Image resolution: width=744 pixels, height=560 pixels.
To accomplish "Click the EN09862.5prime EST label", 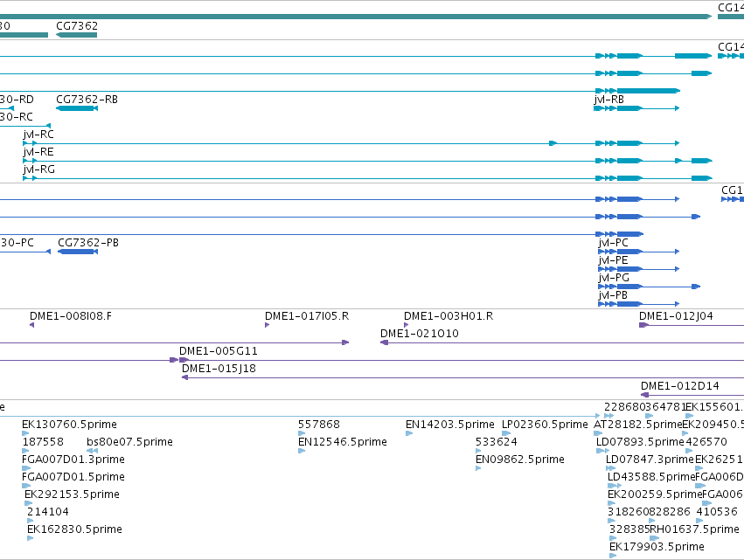I will [520, 460].
